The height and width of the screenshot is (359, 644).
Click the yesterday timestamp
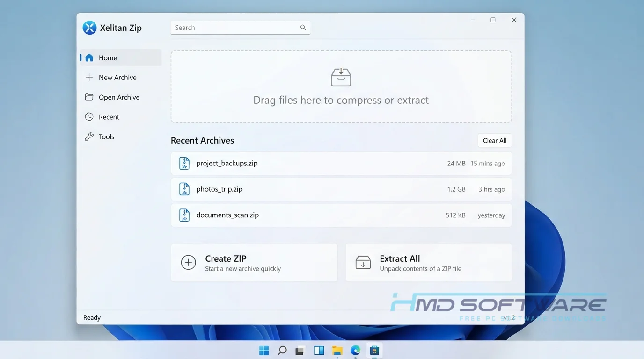tap(491, 215)
